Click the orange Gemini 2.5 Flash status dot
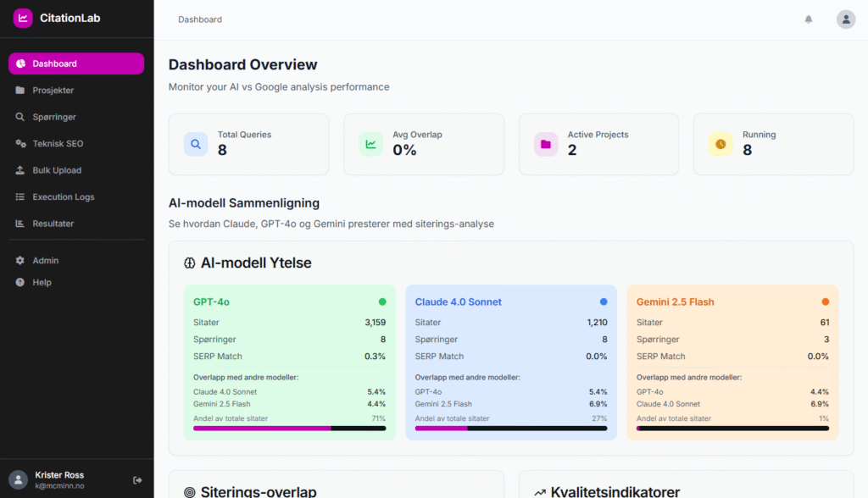 coord(825,302)
